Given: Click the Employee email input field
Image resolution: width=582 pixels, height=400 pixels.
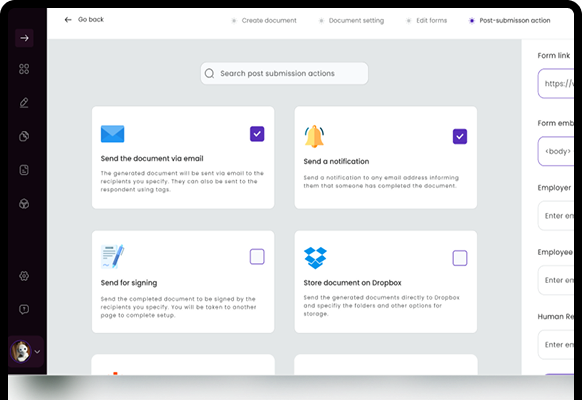Looking at the screenshot, I should [556, 280].
